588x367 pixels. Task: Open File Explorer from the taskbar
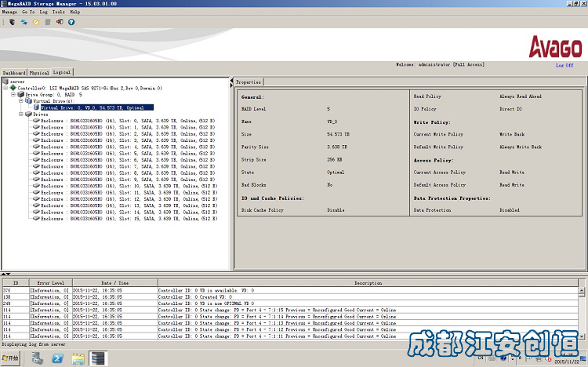(78, 358)
